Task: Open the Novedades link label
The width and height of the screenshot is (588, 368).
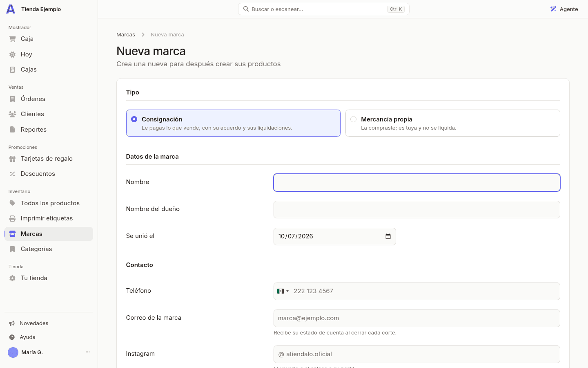Action: [34, 323]
